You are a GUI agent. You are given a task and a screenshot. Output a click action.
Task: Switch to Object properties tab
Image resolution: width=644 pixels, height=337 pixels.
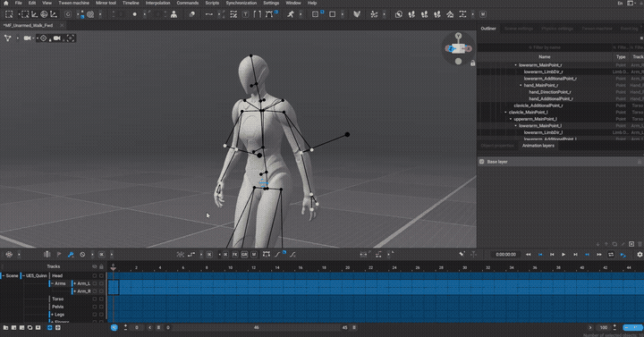coord(497,146)
